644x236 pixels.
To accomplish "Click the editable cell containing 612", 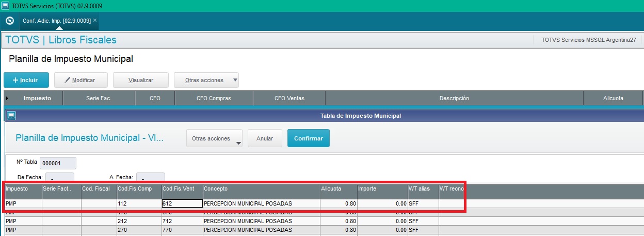I will (x=182, y=204).
